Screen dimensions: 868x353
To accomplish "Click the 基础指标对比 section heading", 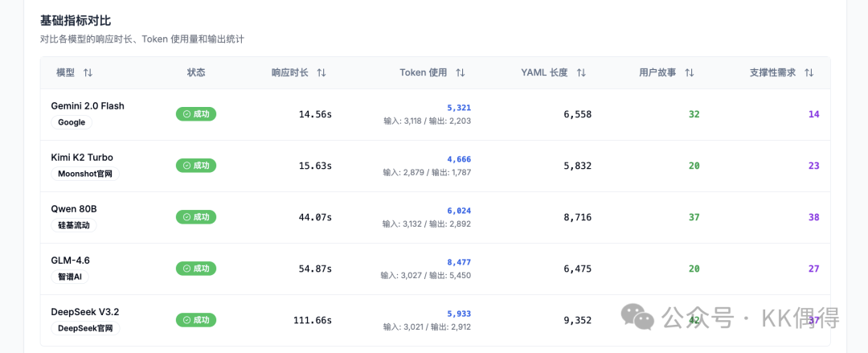I will pyautogui.click(x=76, y=20).
